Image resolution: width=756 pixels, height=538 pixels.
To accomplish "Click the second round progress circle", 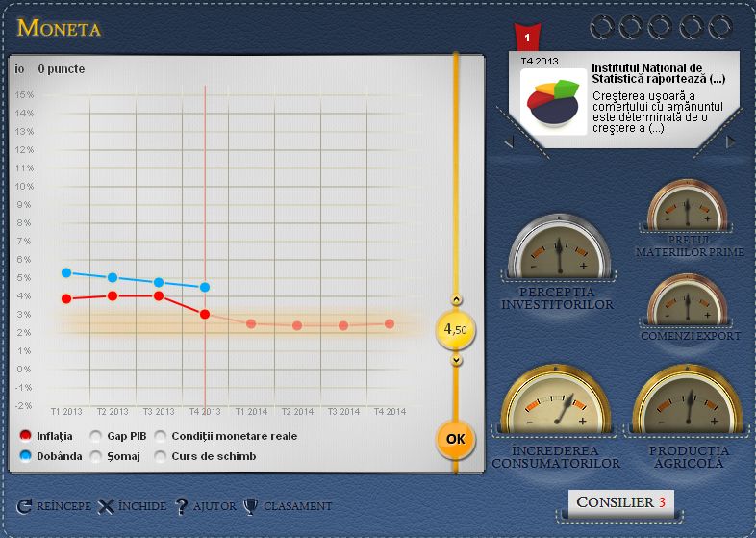I will 631,27.
